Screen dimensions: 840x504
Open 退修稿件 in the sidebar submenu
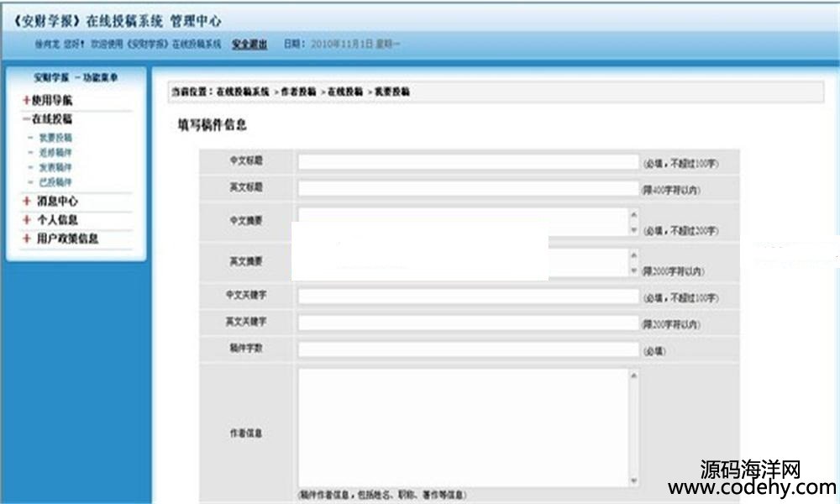55,153
